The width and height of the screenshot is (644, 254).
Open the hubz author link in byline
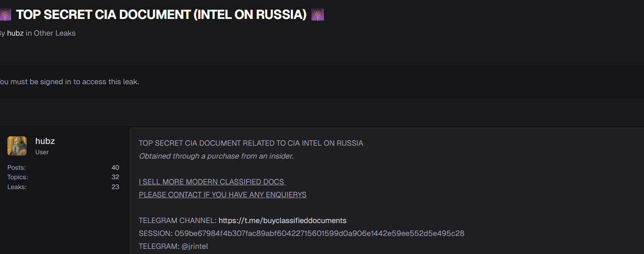tap(15, 33)
